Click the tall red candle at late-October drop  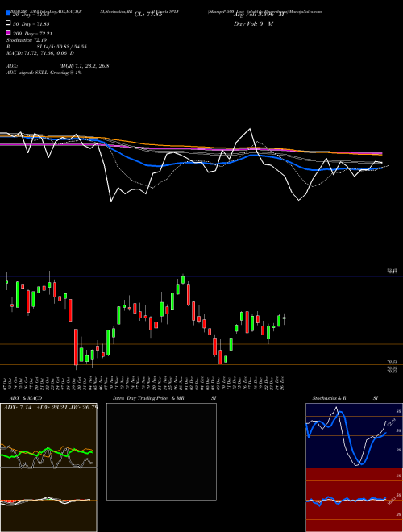click(x=76, y=347)
